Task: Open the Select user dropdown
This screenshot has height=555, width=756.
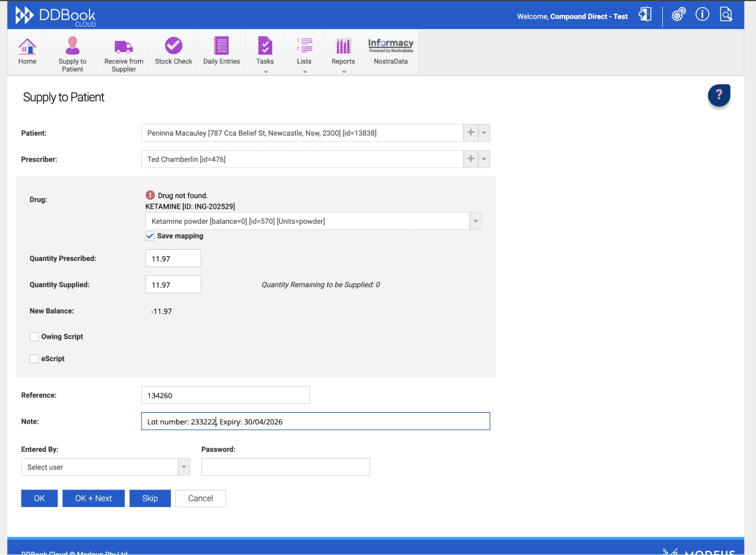Action: coord(184,467)
